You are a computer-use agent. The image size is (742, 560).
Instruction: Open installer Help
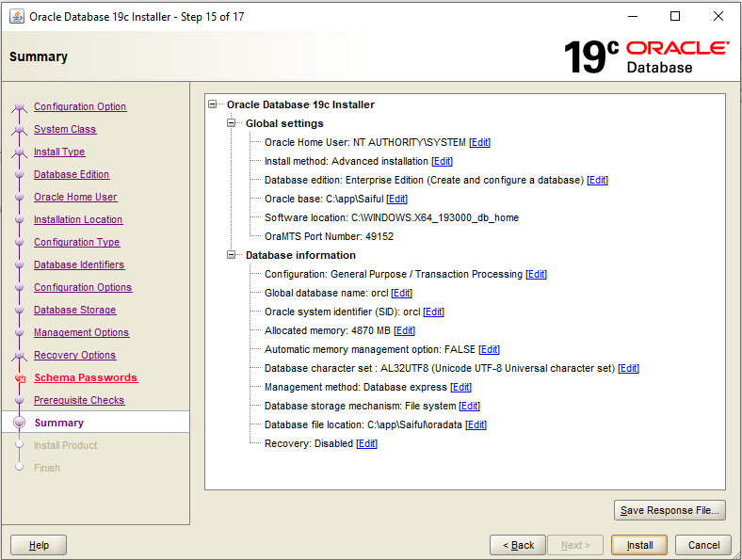[39, 545]
